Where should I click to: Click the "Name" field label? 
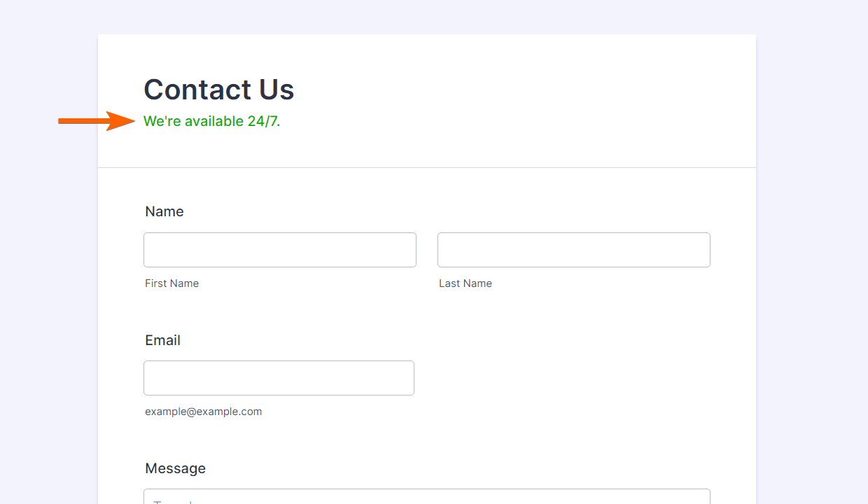(x=164, y=211)
